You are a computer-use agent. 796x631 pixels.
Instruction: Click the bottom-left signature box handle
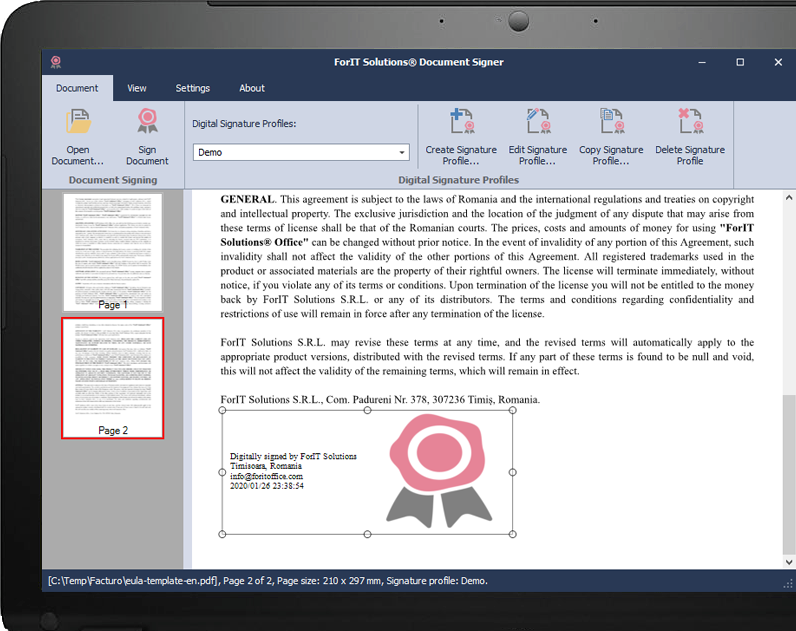(x=222, y=534)
